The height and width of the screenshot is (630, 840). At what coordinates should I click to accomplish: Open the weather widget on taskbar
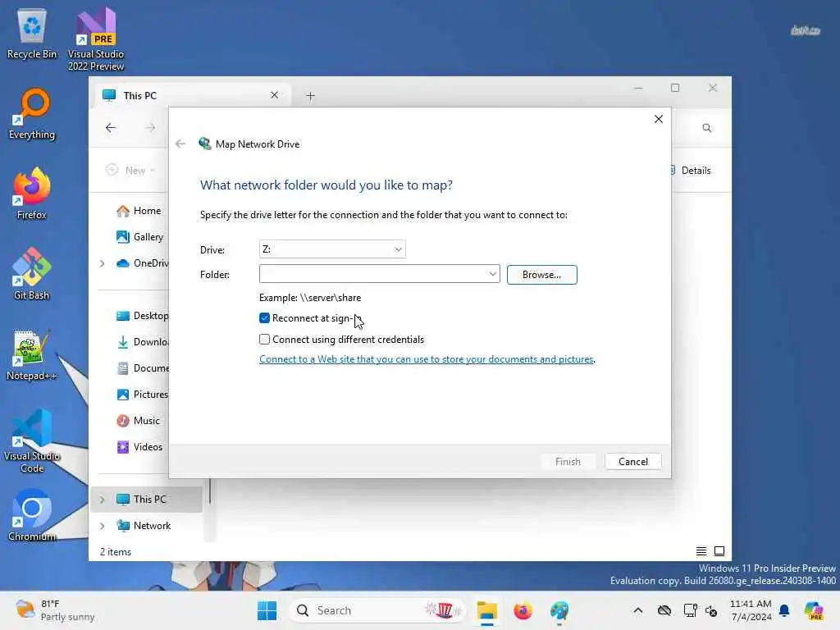click(55, 610)
